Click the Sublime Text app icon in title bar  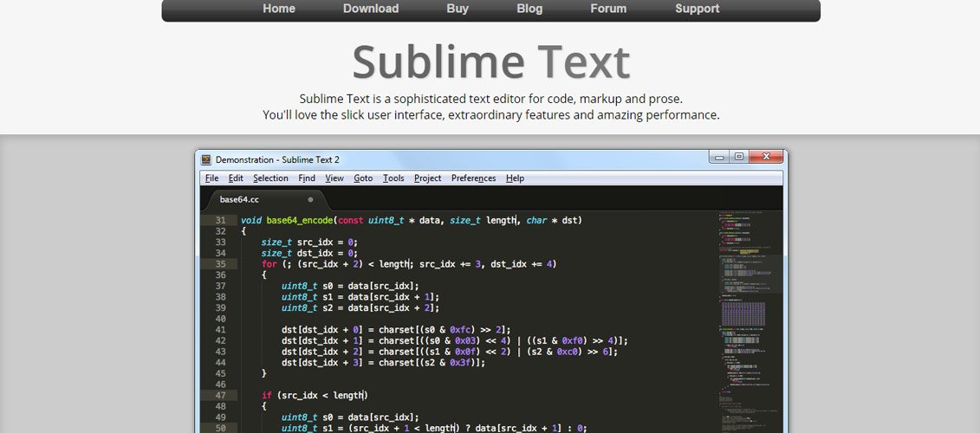click(206, 159)
